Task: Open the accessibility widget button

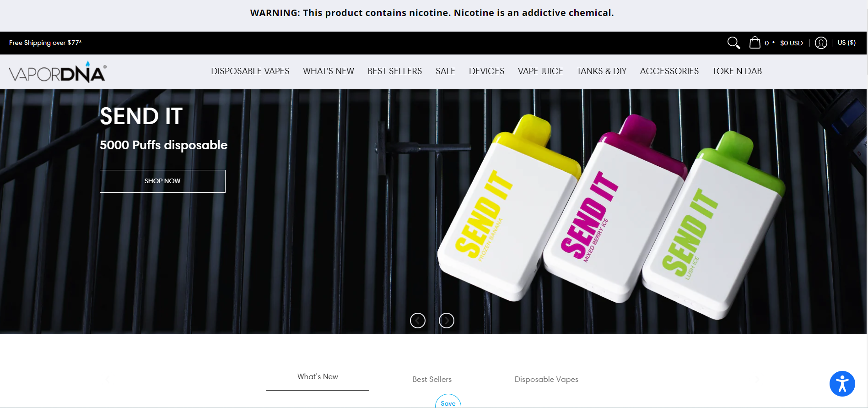Action: 842,384
